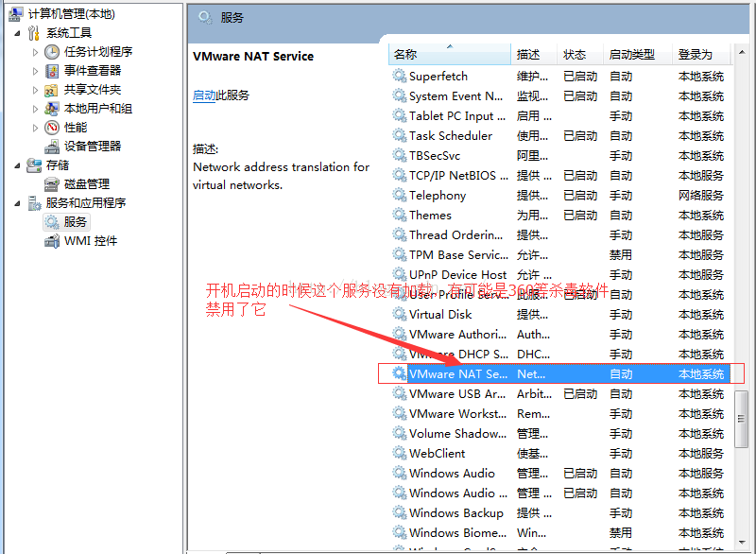Expand the 任务计划程序 node arrow
The image size is (756, 554).
tap(35, 52)
